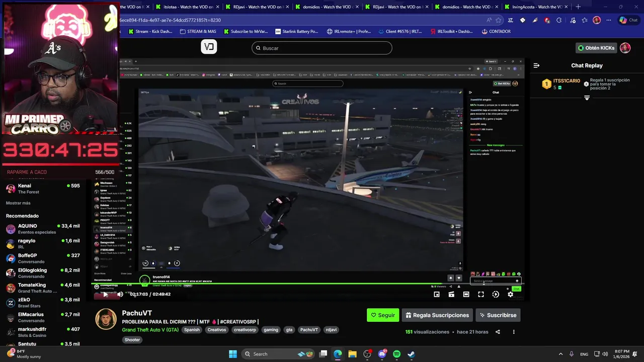Screen dimensions: 644x362
Task: Show hidden system tray icons
Action: point(560,354)
